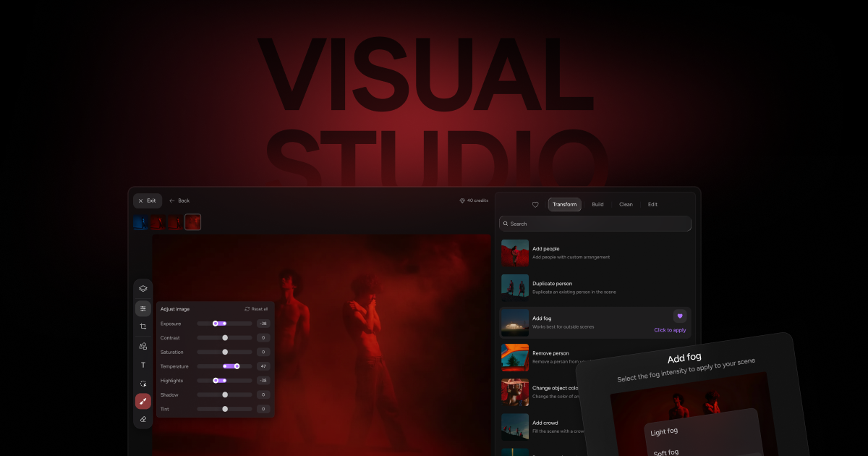The height and width of the screenshot is (456, 868).
Task: Click the Highlights slider
Action: point(225,381)
